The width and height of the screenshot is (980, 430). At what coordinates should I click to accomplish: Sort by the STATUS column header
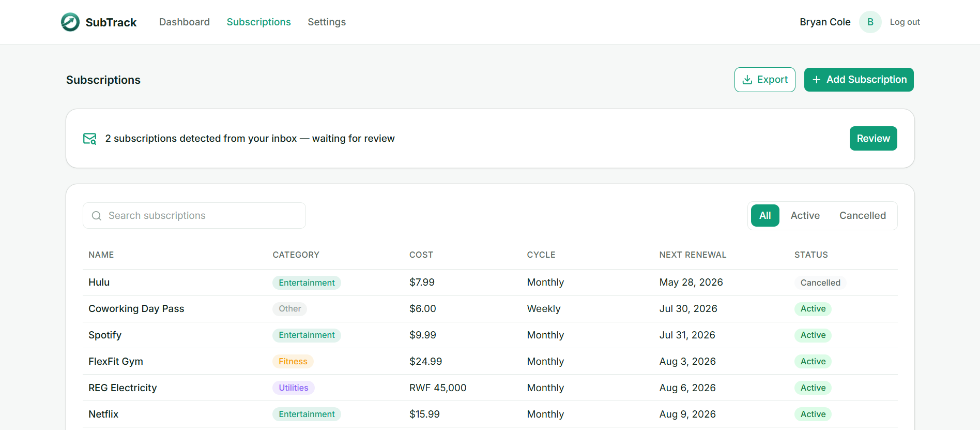[811, 255]
